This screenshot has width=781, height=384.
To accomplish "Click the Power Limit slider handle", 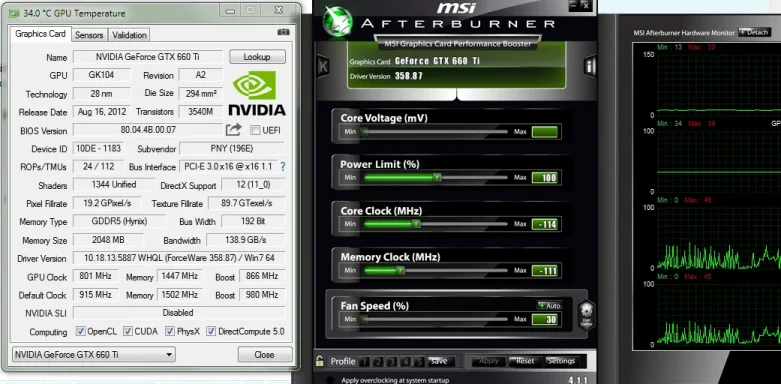I will click(x=437, y=178).
